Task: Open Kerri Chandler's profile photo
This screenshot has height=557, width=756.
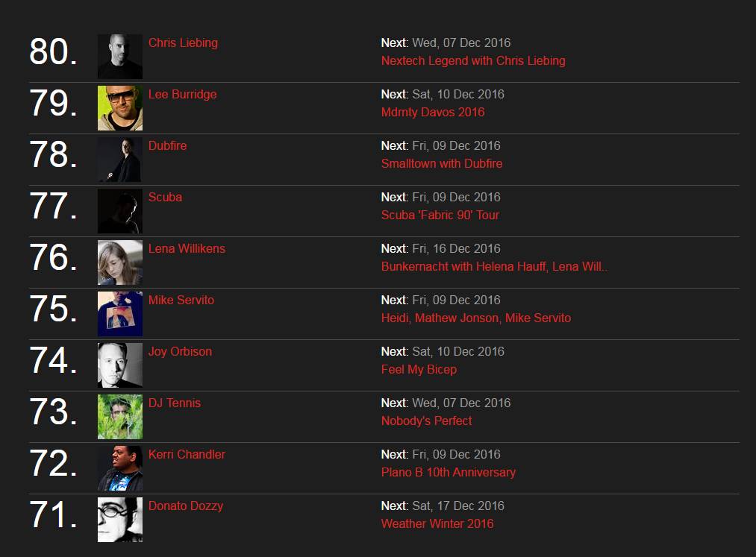Action: point(119,468)
